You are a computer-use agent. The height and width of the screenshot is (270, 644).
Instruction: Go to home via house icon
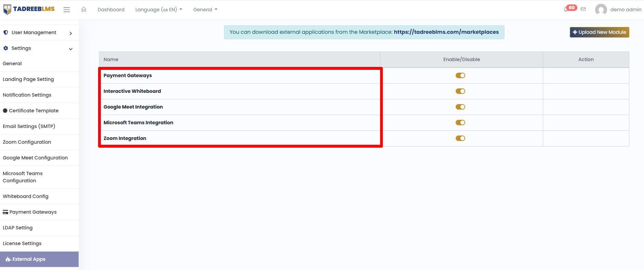tap(84, 9)
